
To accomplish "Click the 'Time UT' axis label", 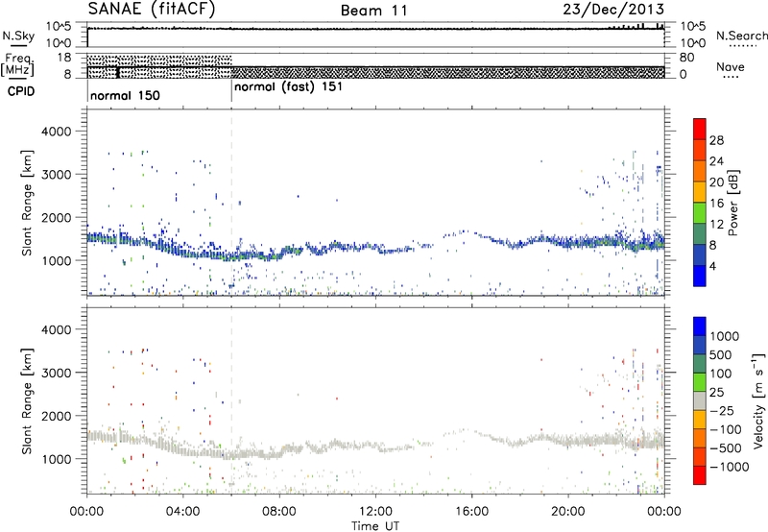I will tap(375, 526).
